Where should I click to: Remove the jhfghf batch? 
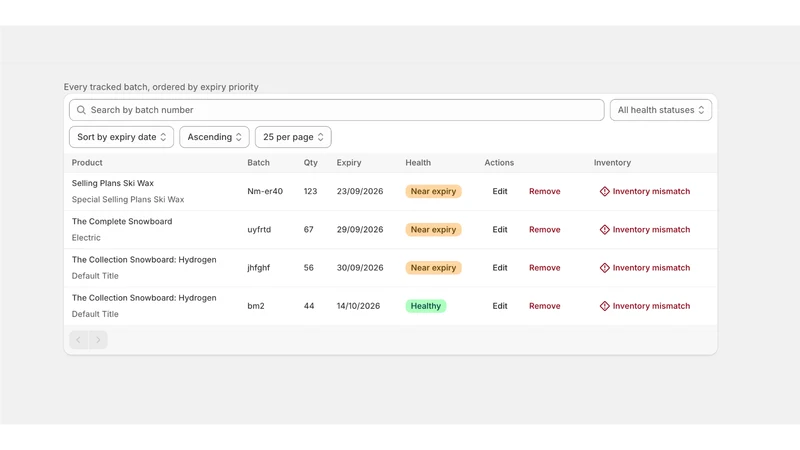pyautogui.click(x=544, y=268)
